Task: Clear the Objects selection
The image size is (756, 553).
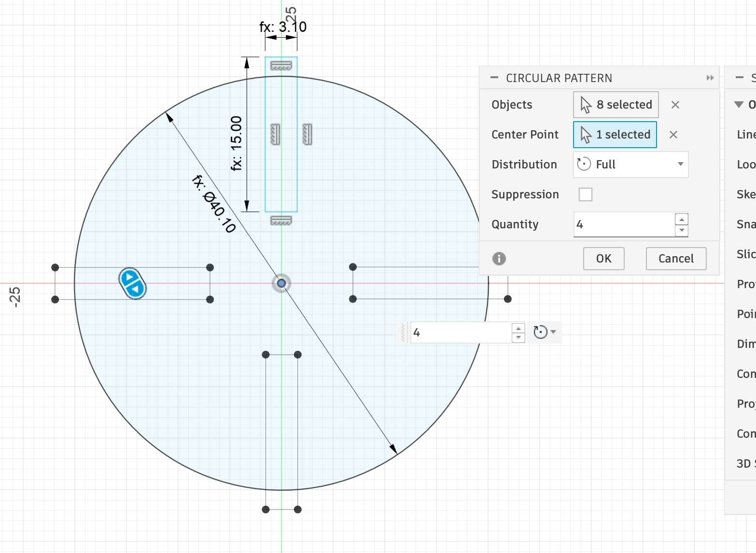Action: [675, 105]
